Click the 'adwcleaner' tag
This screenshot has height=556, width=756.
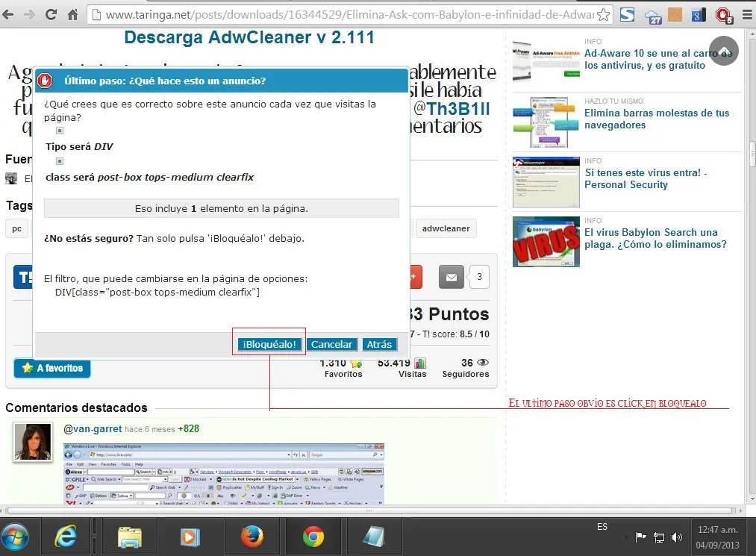(x=446, y=228)
